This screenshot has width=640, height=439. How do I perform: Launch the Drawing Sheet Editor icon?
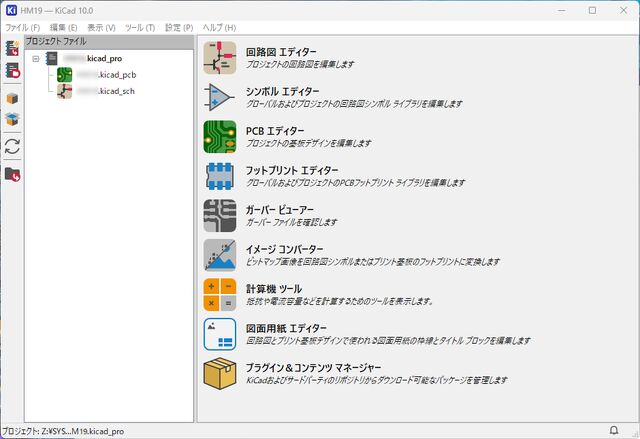tap(220, 334)
